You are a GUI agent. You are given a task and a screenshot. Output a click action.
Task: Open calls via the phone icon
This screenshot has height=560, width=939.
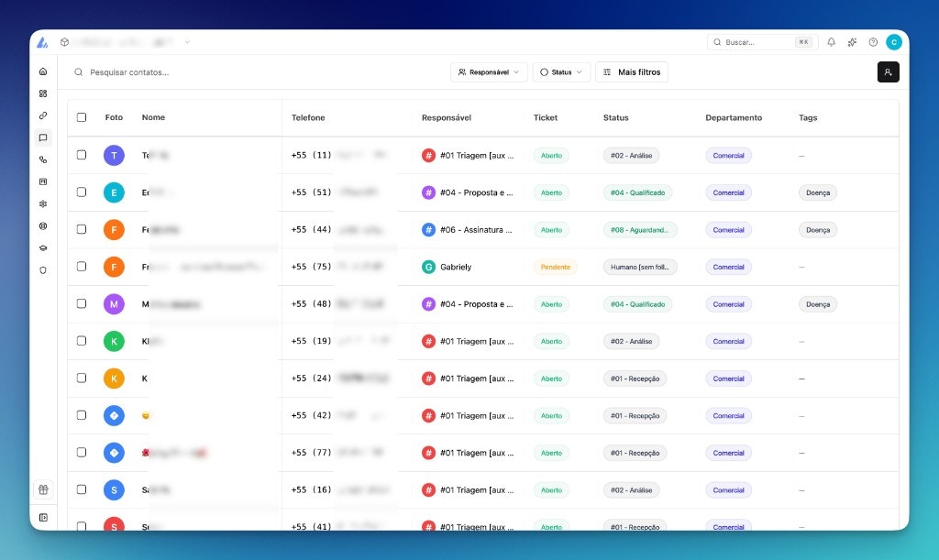[42, 159]
